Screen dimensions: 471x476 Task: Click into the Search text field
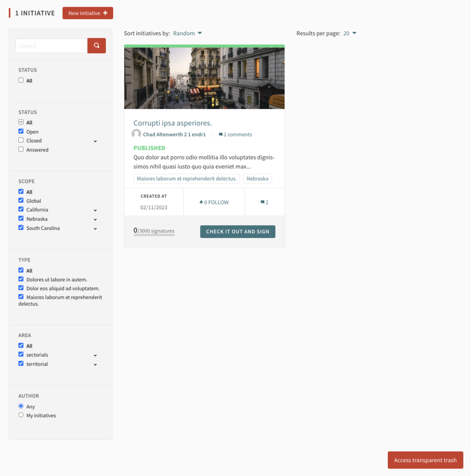pyautogui.click(x=51, y=46)
